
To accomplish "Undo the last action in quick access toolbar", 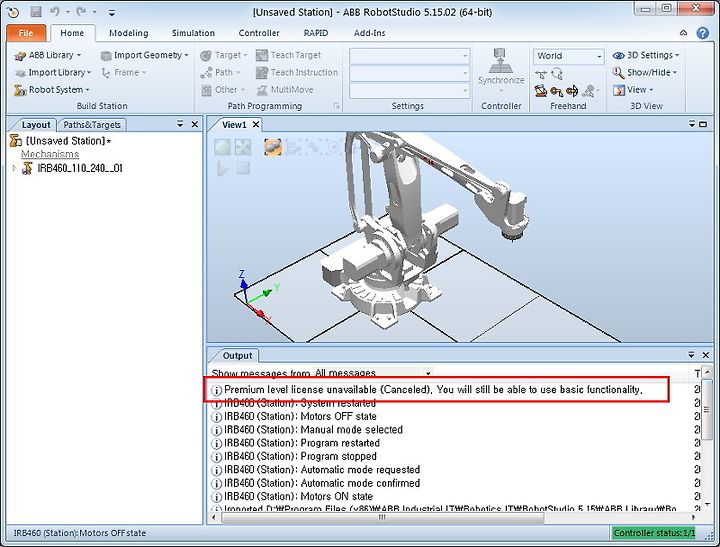I will click(x=55, y=11).
